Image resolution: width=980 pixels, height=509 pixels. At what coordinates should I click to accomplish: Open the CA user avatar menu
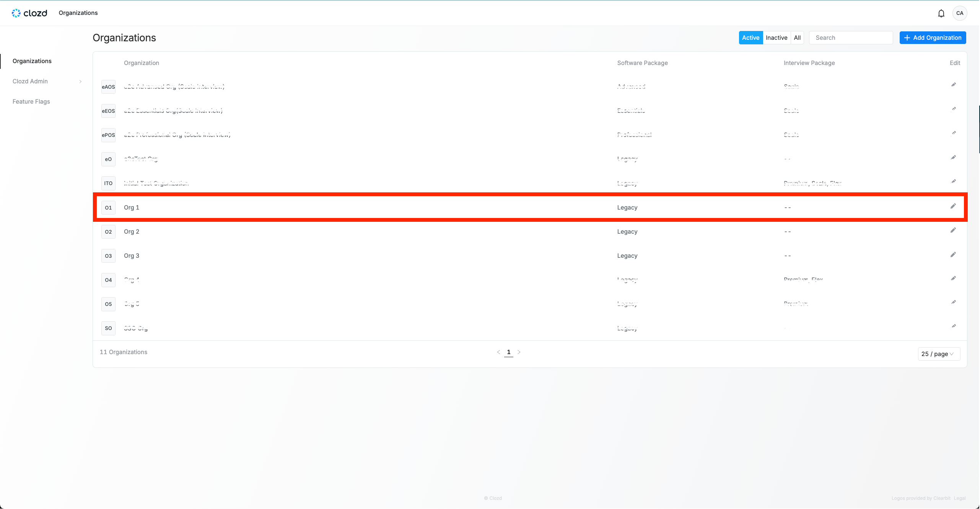(959, 13)
